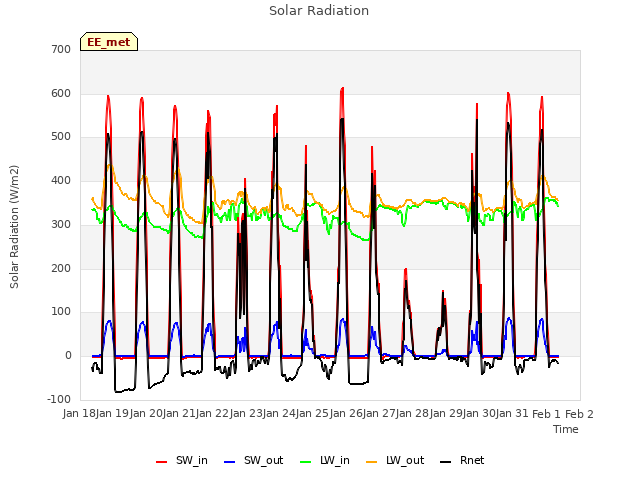Click the Jan 23 x-axis date label
Image resolution: width=640 pixels, height=480 pixels.
(x=247, y=414)
